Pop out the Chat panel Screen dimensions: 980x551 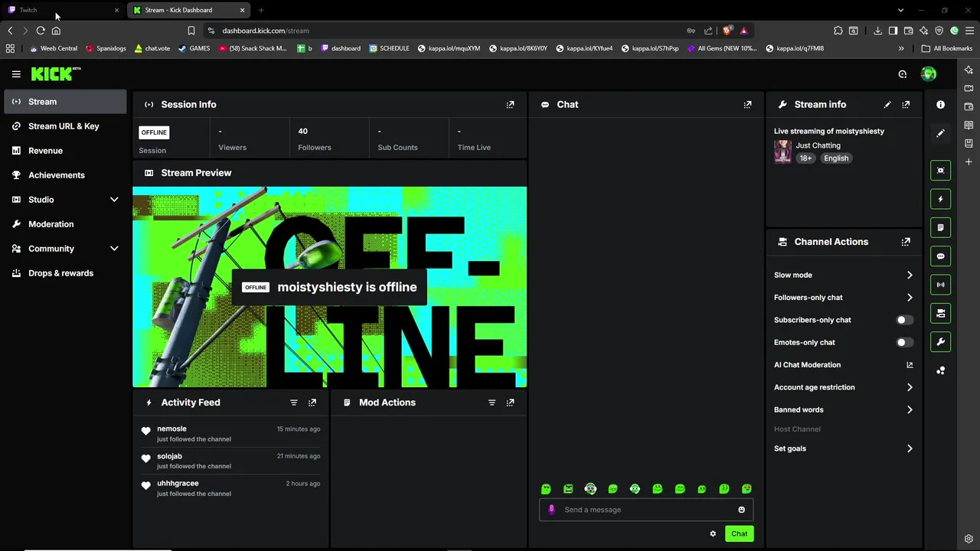tap(747, 105)
